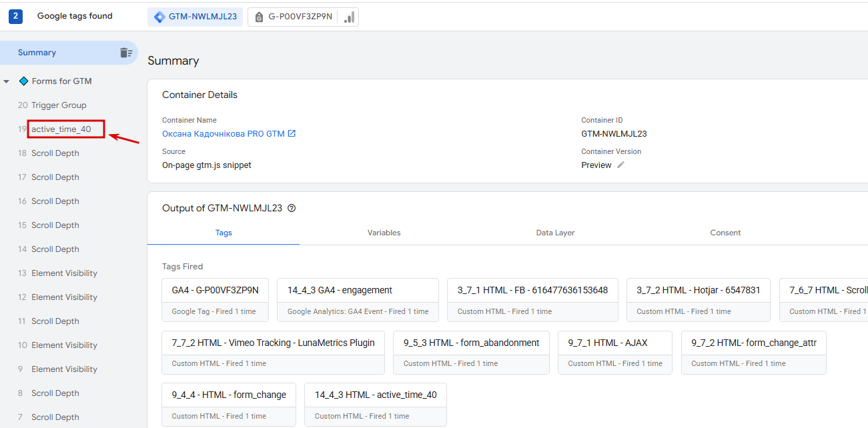Select event 13 Element Visibility
This screenshot has height=428, width=868.
click(x=64, y=273)
